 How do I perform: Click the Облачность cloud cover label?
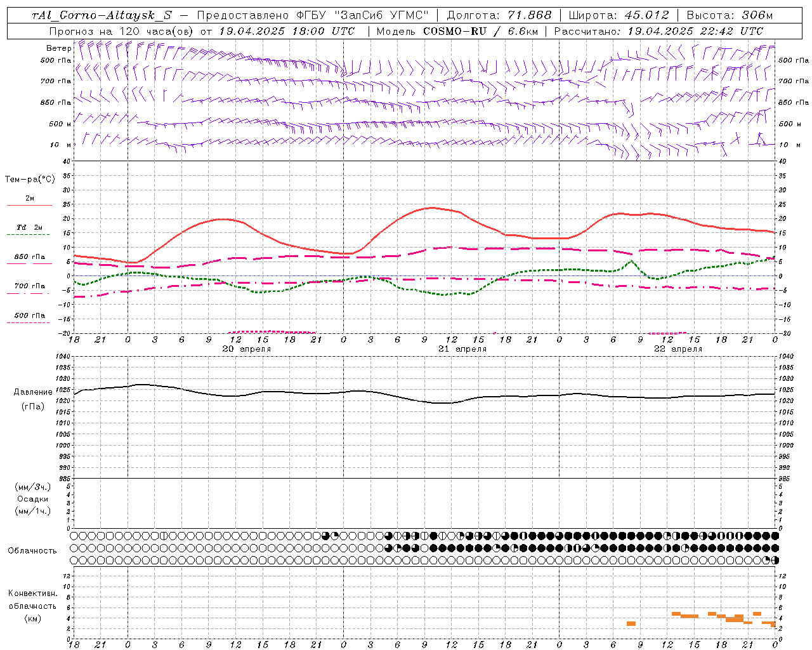tap(32, 551)
